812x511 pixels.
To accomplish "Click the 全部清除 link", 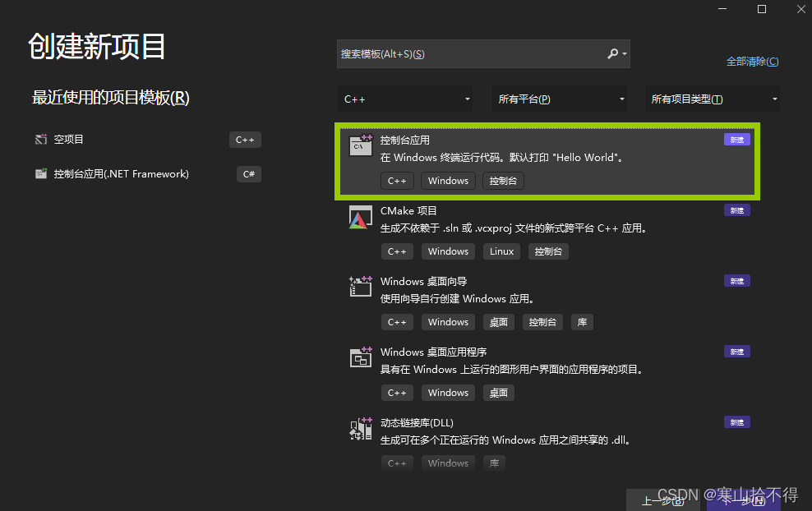I will (x=753, y=62).
